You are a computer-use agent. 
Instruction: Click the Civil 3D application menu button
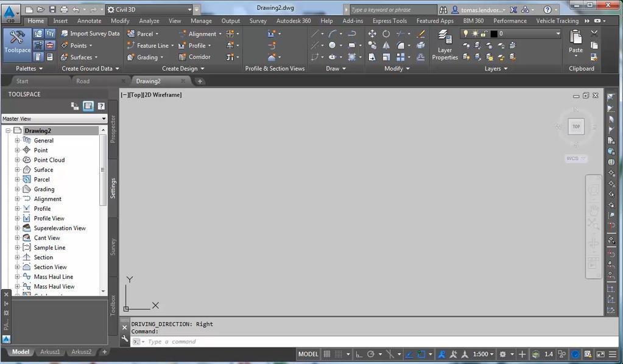click(x=11, y=14)
